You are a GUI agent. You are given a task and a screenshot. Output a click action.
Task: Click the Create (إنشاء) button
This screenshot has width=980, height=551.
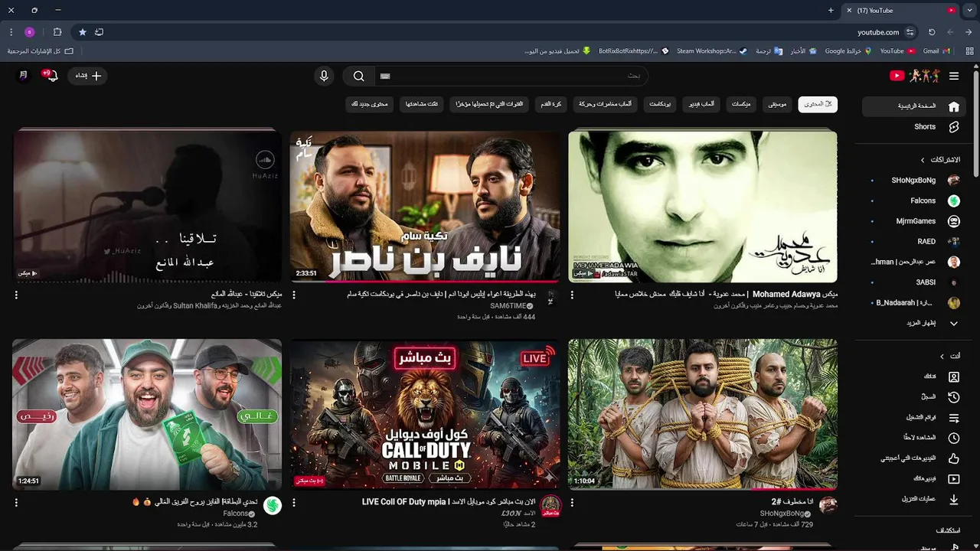click(87, 76)
